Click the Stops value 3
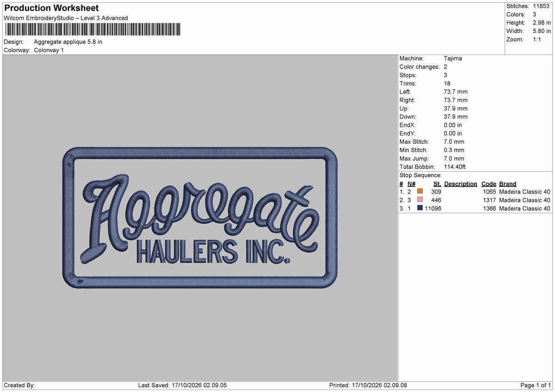This screenshot has width=555, height=392. point(445,75)
